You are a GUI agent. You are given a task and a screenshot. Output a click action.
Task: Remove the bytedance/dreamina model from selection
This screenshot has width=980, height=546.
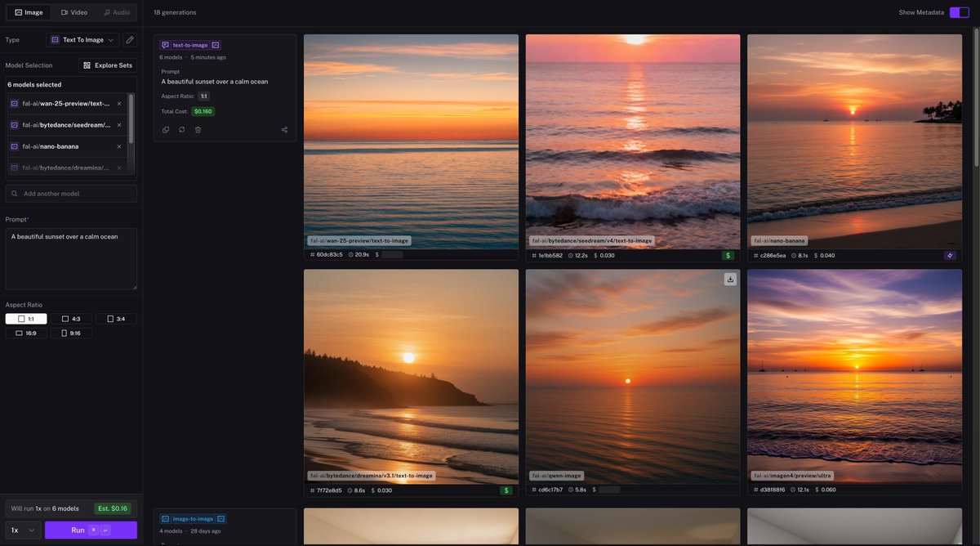(x=119, y=168)
